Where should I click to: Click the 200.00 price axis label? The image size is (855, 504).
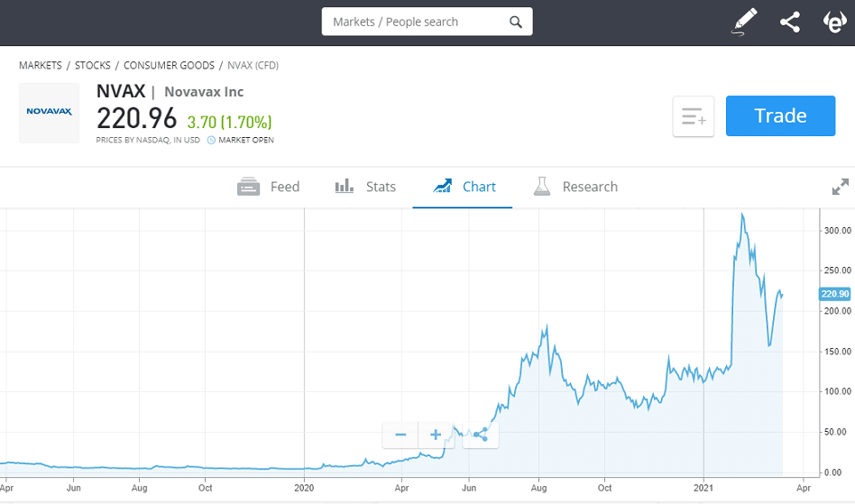pyautogui.click(x=838, y=310)
